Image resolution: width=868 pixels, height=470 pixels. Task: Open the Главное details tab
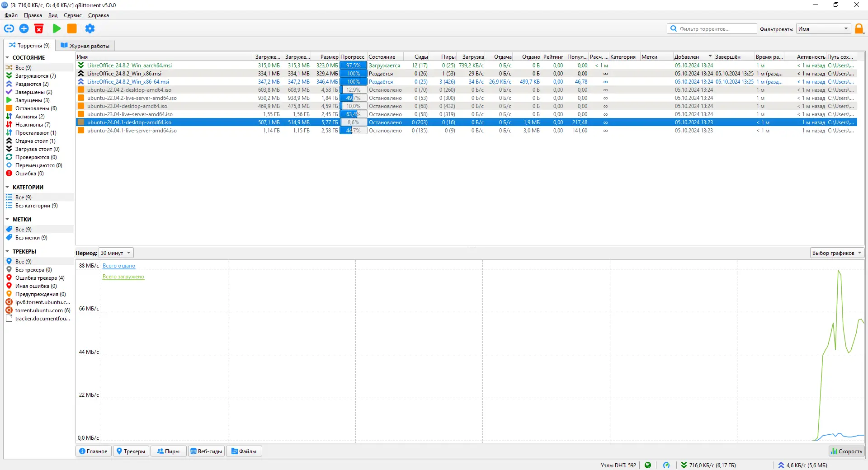click(94, 451)
